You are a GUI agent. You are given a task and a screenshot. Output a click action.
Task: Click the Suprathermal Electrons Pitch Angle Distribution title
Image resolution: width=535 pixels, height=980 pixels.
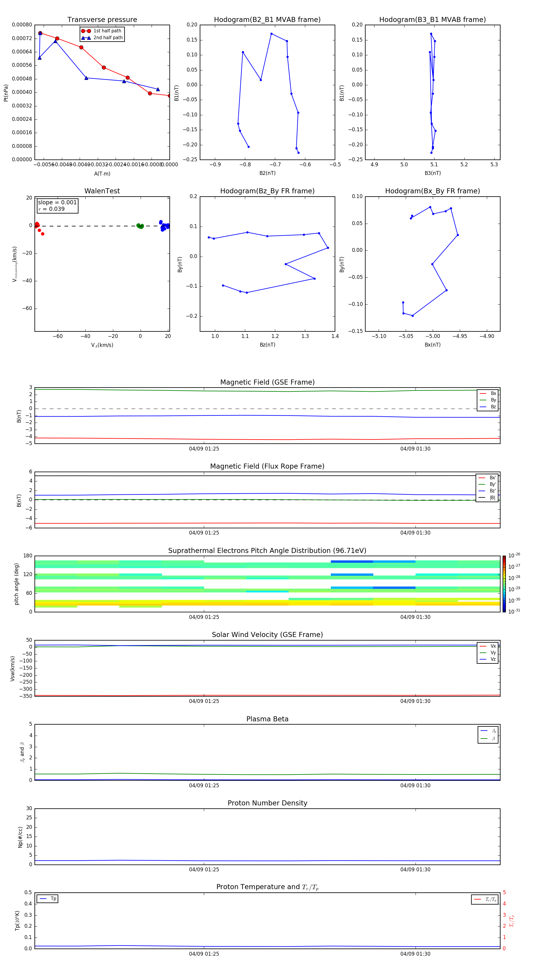[x=267, y=551]
